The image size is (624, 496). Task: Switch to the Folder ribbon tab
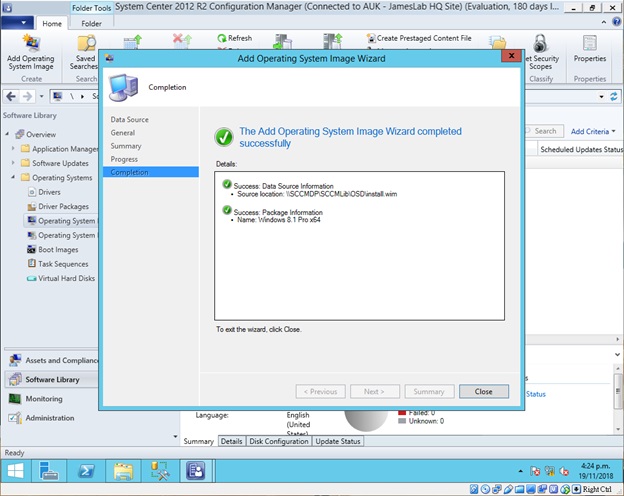(92, 23)
